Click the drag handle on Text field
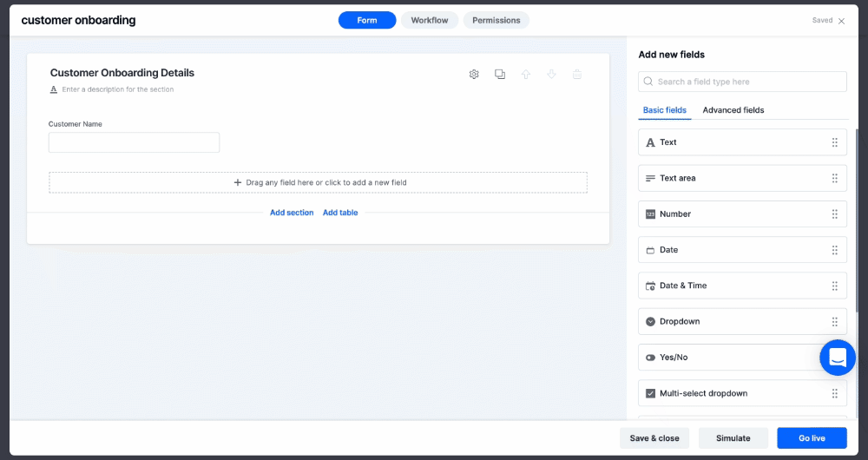 pyautogui.click(x=834, y=142)
